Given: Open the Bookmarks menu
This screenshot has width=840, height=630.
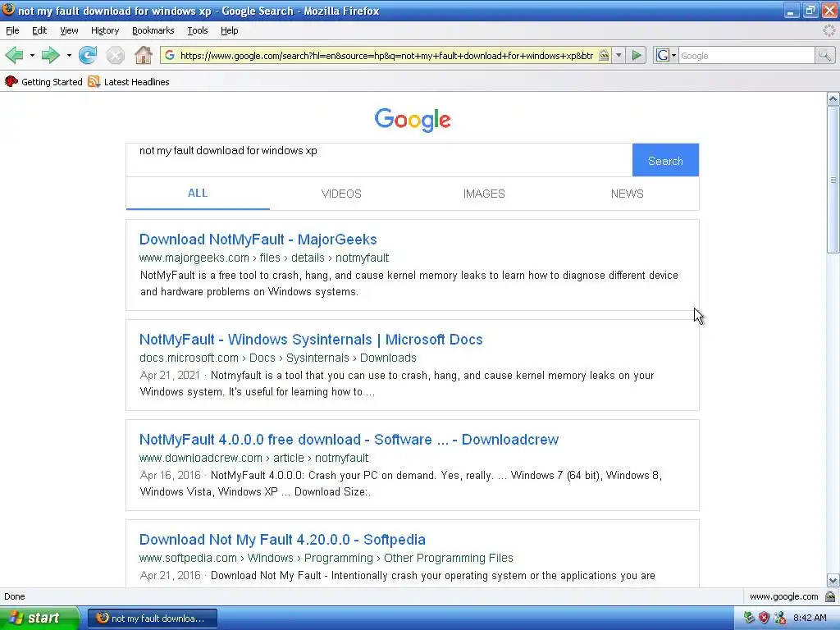Looking at the screenshot, I should (x=153, y=30).
